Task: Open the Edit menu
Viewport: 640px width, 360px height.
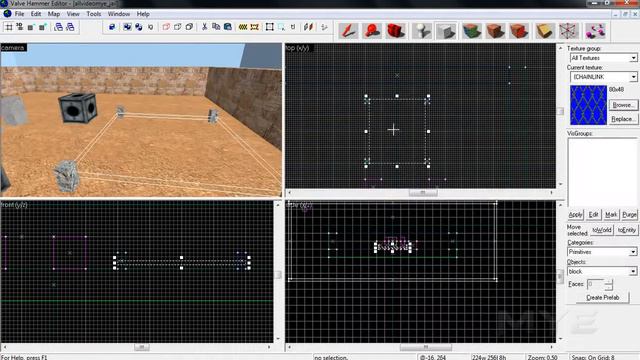Action: [x=36, y=14]
